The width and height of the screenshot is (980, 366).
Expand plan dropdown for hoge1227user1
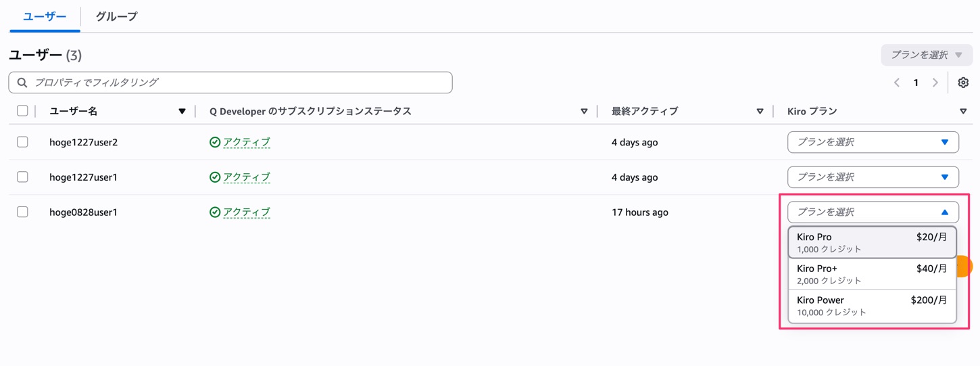pyautogui.click(x=873, y=177)
